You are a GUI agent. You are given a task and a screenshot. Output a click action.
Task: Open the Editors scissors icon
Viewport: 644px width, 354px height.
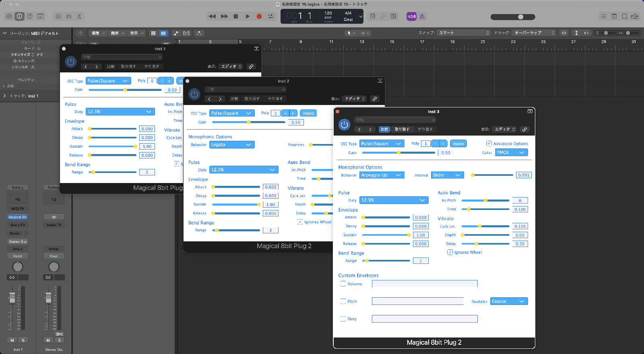(79, 16)
